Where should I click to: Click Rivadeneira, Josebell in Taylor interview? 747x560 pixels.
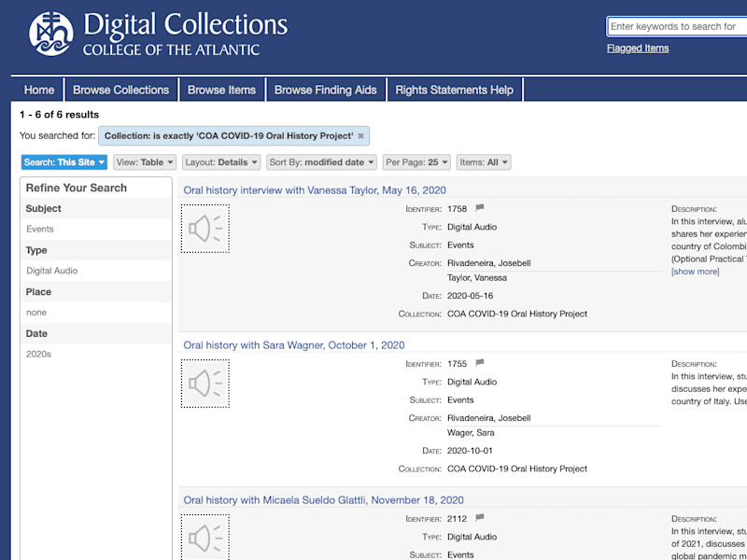(x=488, y=263)
